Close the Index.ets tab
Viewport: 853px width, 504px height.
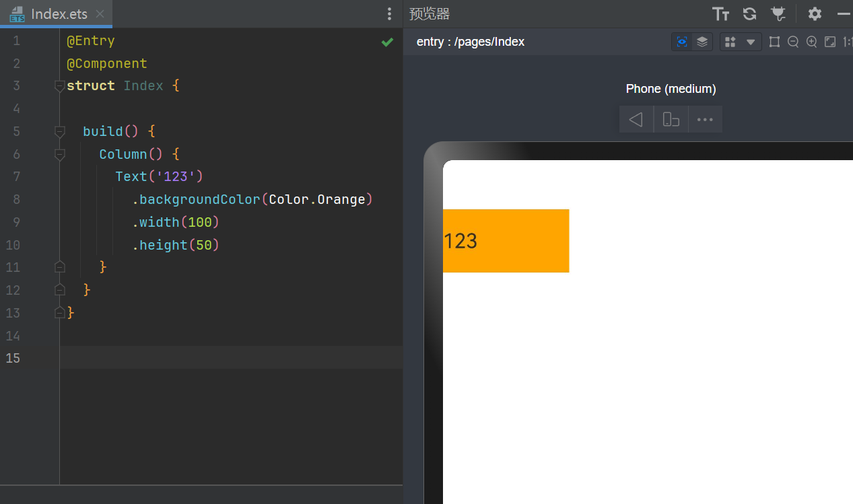(100, 14)
